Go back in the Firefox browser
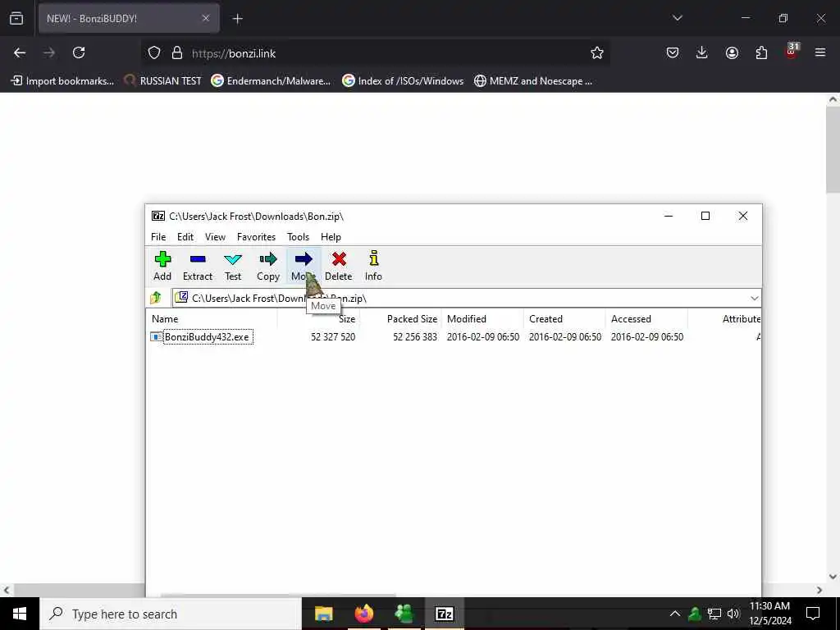 (x=20, y=53)
